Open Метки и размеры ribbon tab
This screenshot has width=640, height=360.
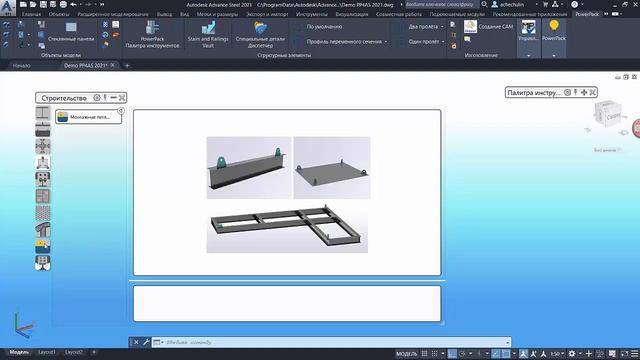pyautogui.click(x=217, y=14)
